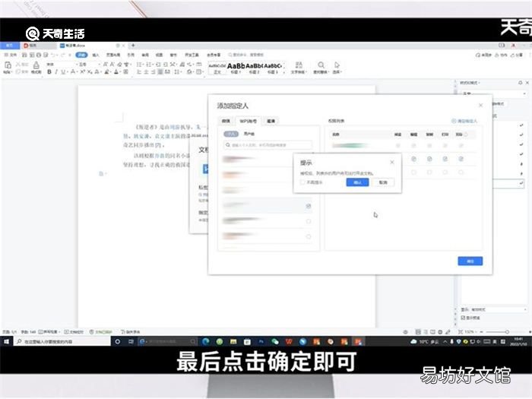The height and width of the screenshot is (399, 532).
Task: Open Photoshop from the taskbar
Action: click(261, 341)
